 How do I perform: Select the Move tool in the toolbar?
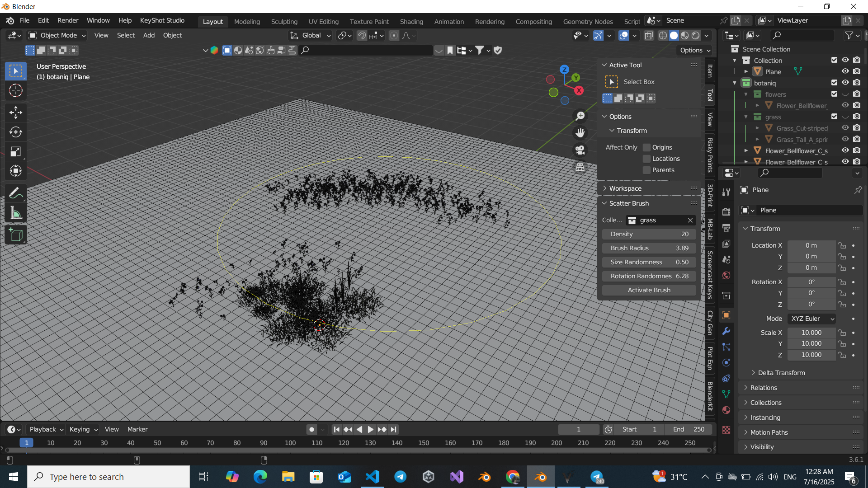click(x=16, y=112)
